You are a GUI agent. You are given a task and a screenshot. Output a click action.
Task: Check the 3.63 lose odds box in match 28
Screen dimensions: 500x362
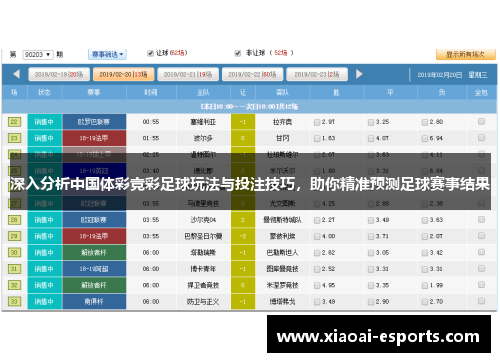click(425, 220)
